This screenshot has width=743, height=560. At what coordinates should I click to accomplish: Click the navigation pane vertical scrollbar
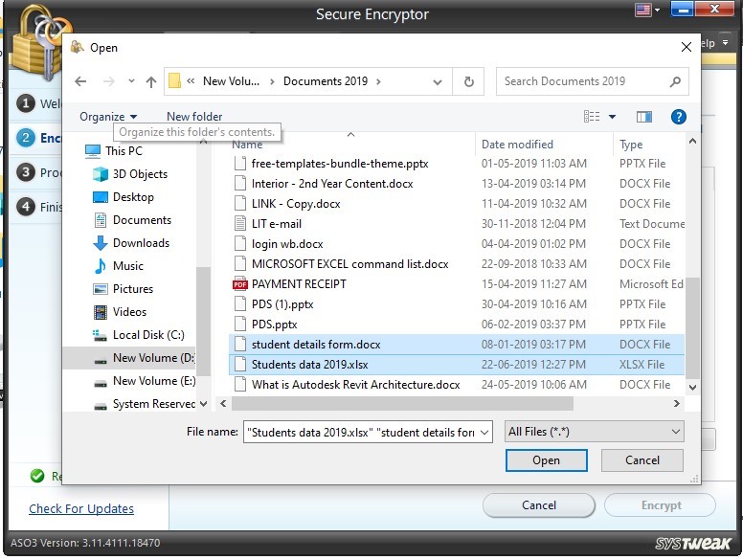[x=203, y=322]
